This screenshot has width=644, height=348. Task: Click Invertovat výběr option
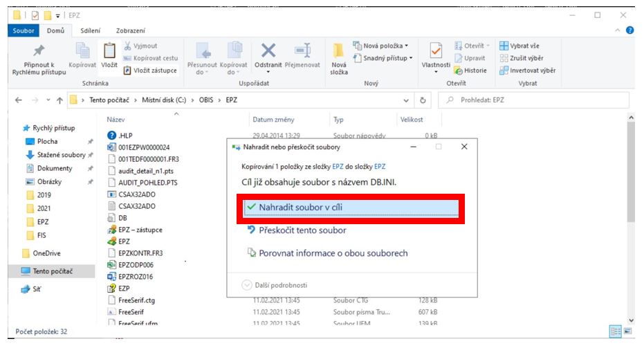(528, 70)
